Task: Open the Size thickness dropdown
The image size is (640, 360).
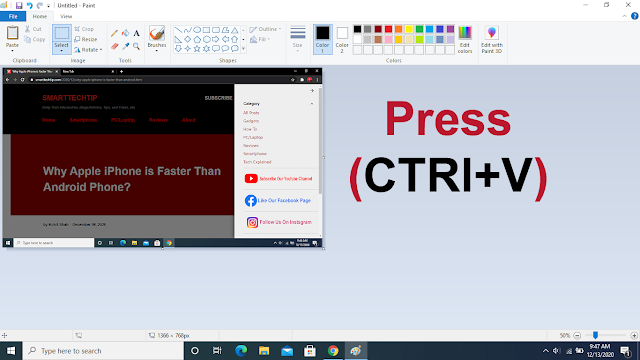Action: click(x=298, y=39)
